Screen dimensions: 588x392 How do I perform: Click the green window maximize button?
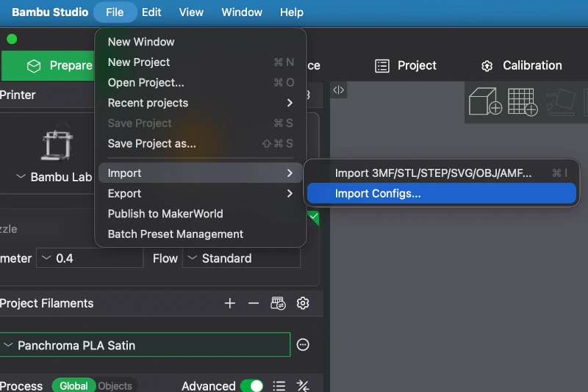point(12,39)
